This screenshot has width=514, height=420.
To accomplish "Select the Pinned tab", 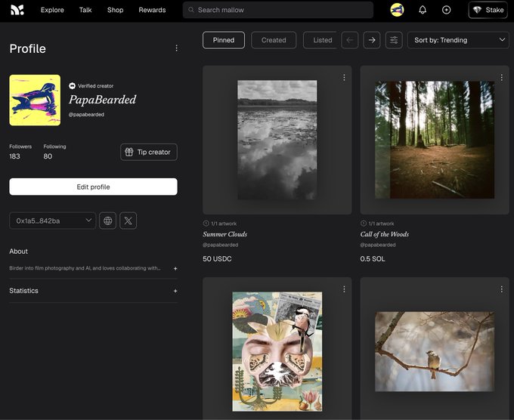I will 224,40.
